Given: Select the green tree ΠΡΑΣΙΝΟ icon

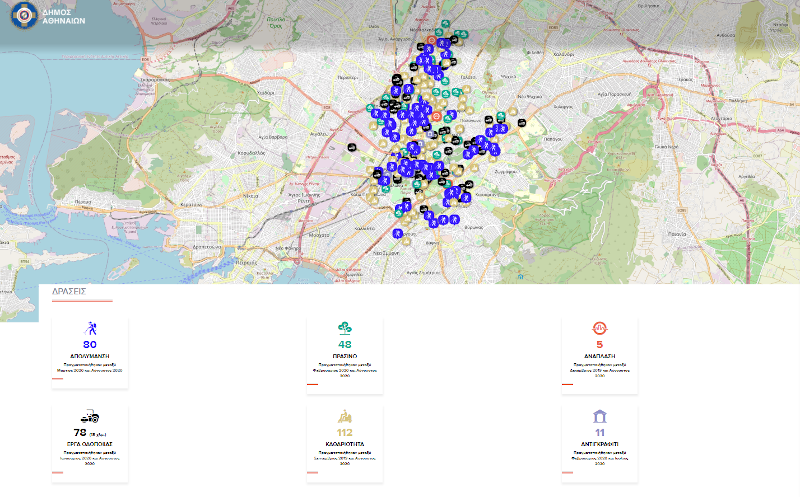Looking at the screenshot, I should pos(345,328).
